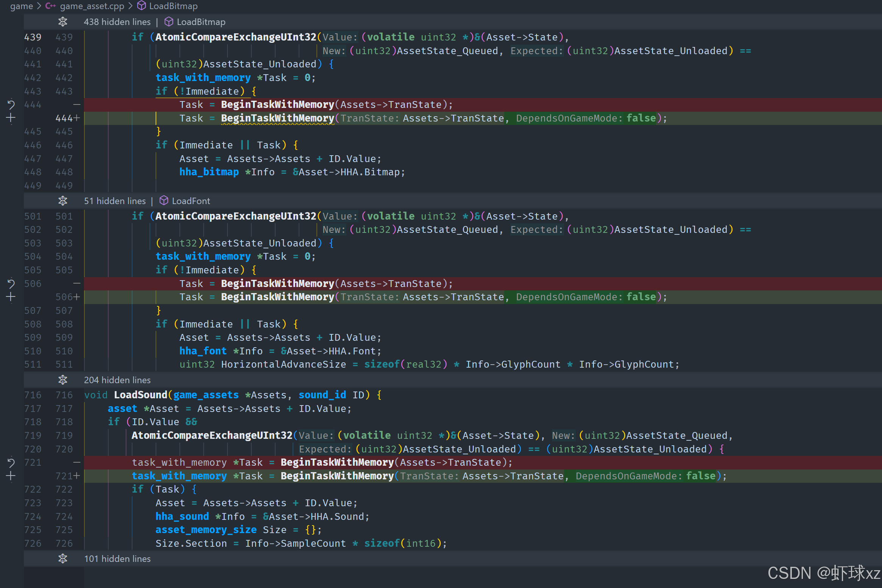Screen dimensions: 882x588
Task: Click plus stage icon beside added line 721
Action: (x=11, y=476)
